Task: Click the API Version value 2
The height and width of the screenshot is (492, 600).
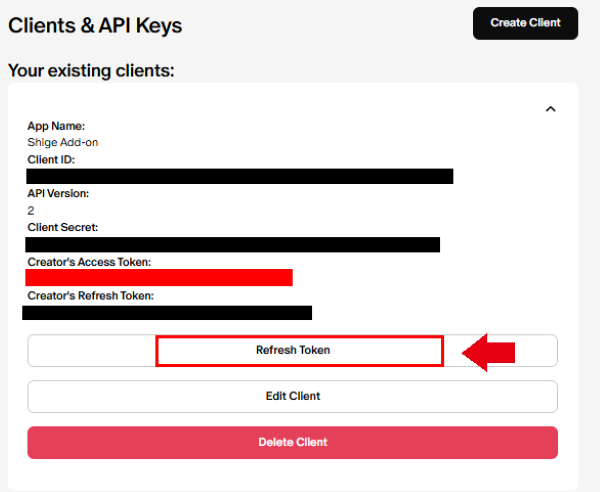Action: click(x=31, y=211)
